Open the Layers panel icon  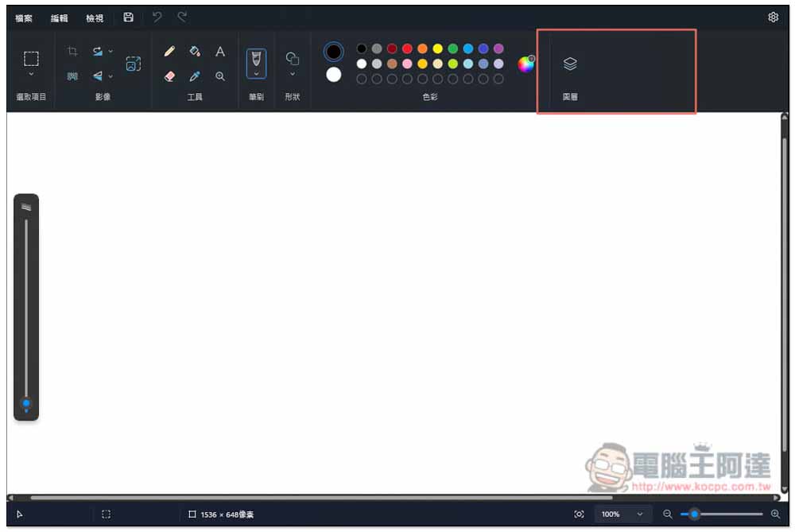[x=570, y=64]
